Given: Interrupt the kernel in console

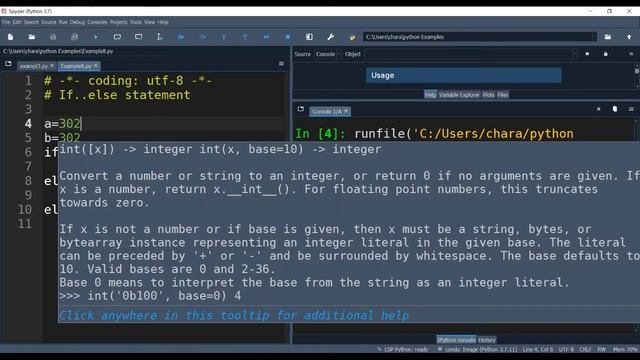Looking at the screenshot, I should coord(598,109).
